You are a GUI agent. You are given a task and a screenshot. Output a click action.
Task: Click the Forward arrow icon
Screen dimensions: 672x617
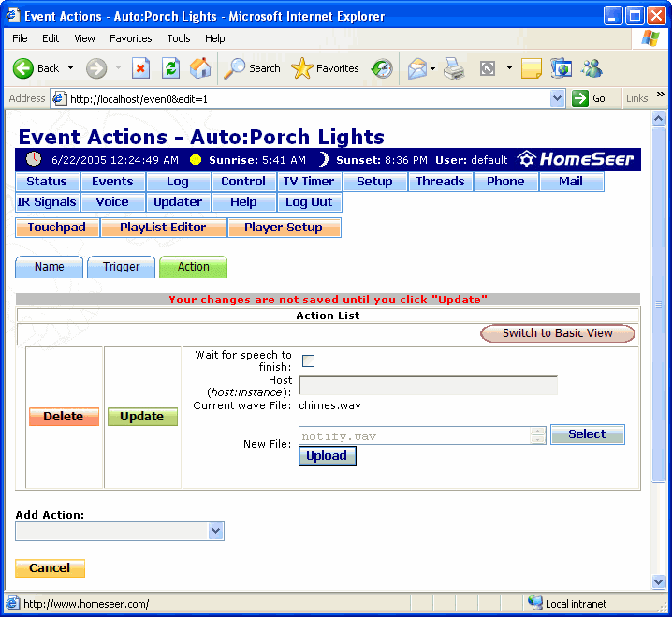(96, 68)
